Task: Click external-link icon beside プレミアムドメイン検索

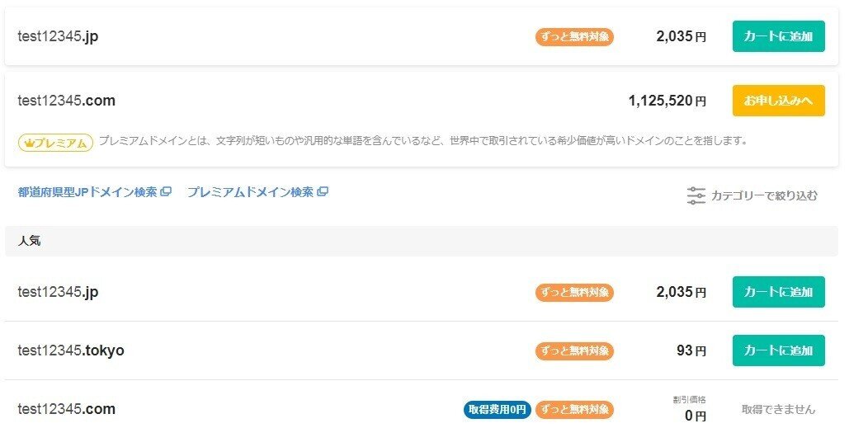Action: (323, 192)
